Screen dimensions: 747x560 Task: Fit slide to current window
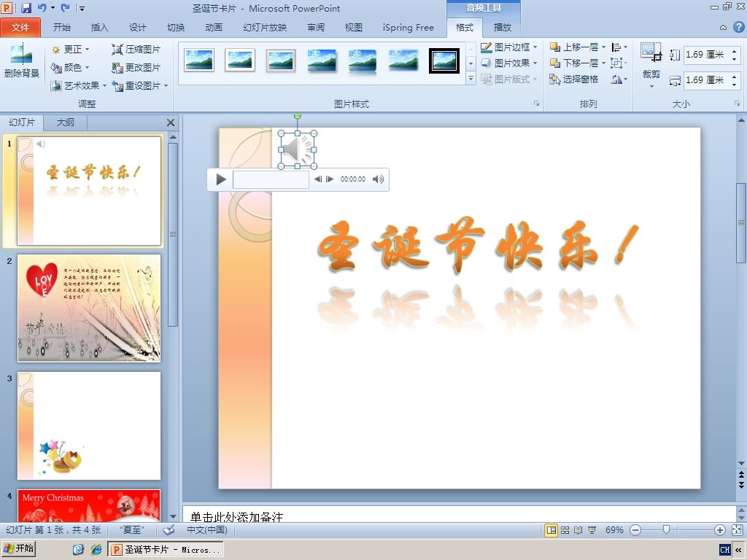tap(737, 530)
